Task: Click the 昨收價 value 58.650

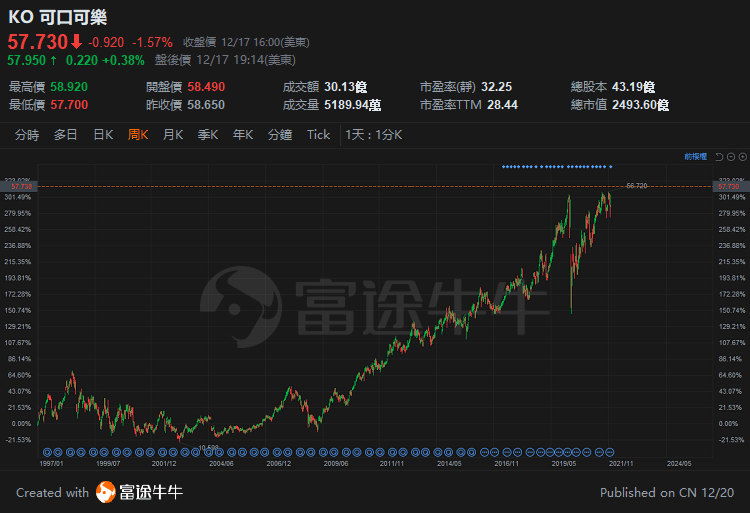Action: click(x=206, y=105)
